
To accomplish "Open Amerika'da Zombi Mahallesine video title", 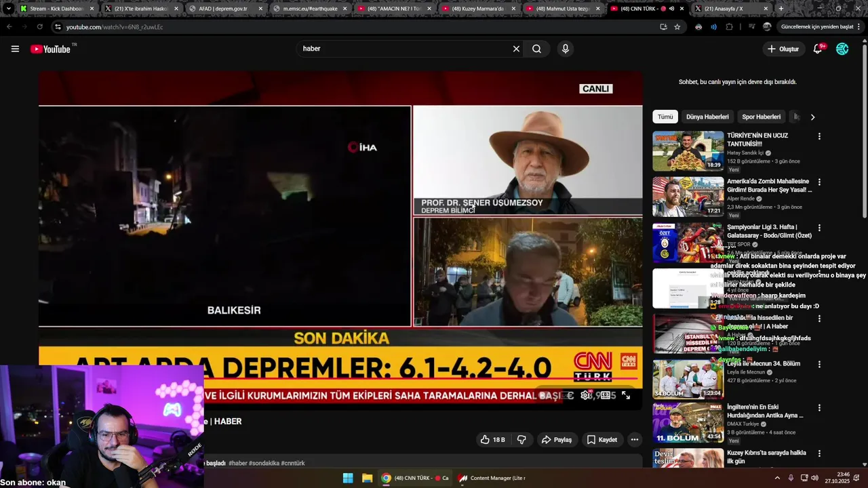I will point(769,186).
